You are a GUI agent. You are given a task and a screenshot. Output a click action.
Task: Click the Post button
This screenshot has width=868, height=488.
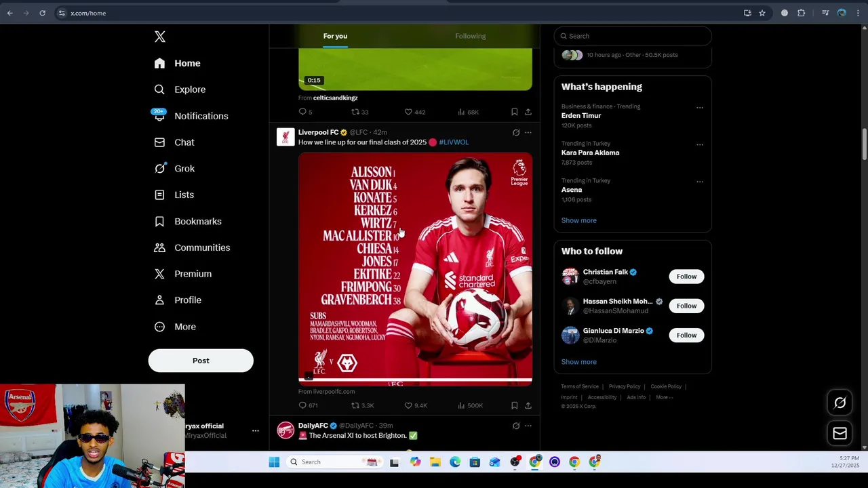click(201, 361)
